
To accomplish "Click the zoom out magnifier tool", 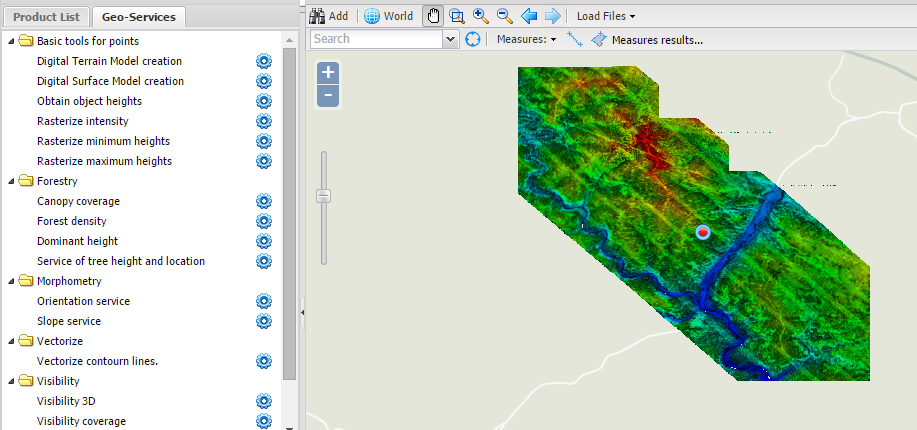I will (505, 16).
